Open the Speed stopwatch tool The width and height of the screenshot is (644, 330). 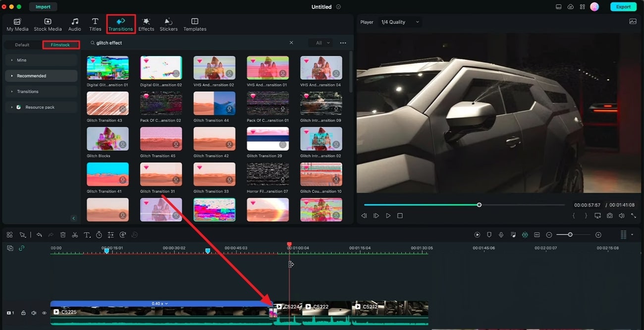click(99, 235)
